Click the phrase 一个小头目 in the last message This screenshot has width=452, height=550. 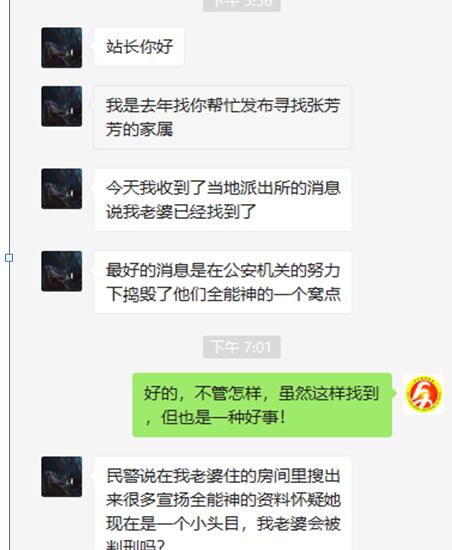(x=198, y=524)
